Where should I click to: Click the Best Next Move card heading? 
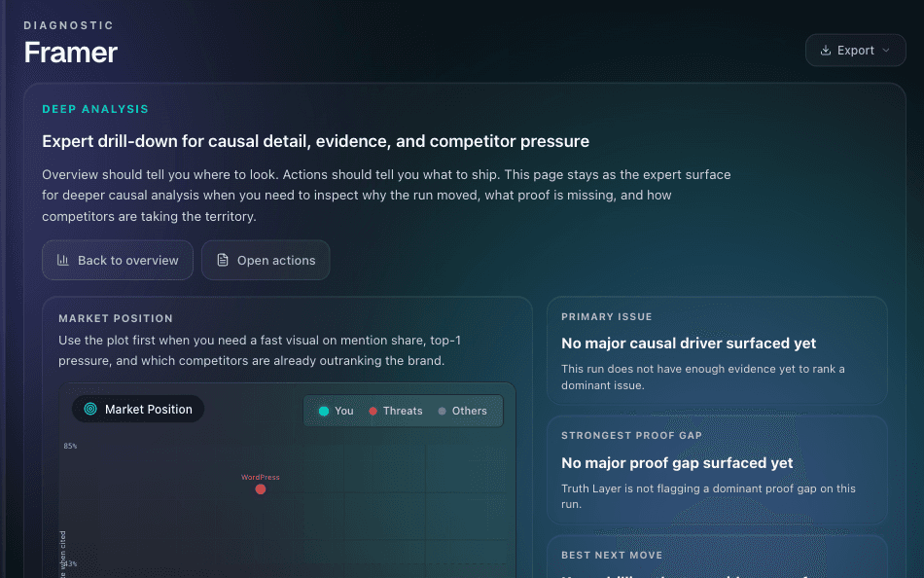click(x=612, y=556)
